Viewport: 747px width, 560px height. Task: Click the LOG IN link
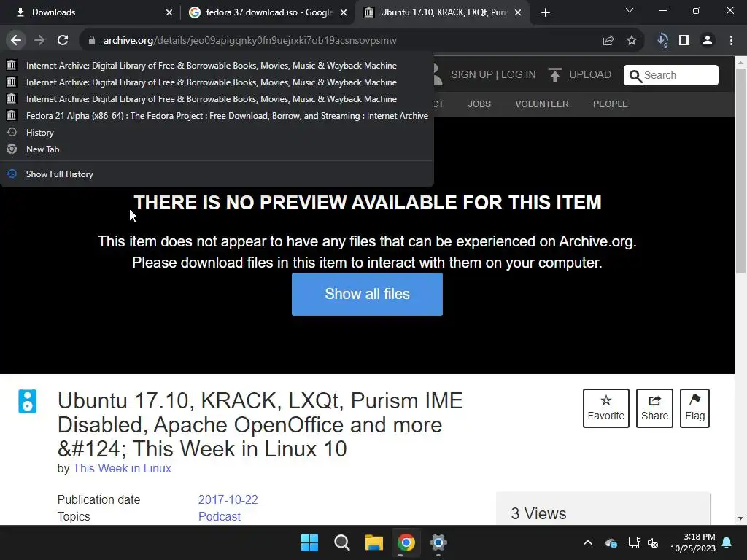[519, 75]
